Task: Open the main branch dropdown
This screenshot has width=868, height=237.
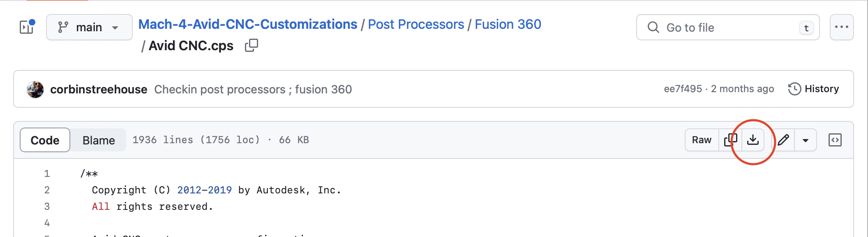Action: coord(89,27)
